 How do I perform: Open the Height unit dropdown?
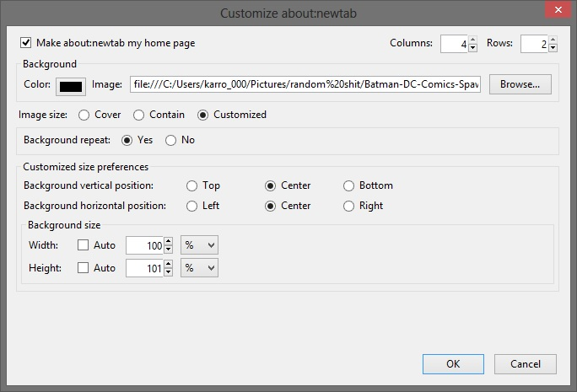(200, 268)
